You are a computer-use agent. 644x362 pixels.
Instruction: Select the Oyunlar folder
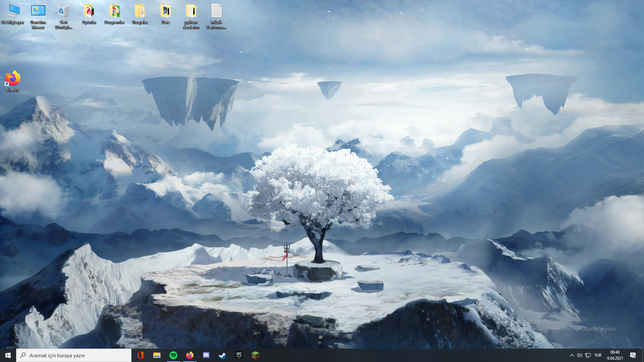coord(89,14)
